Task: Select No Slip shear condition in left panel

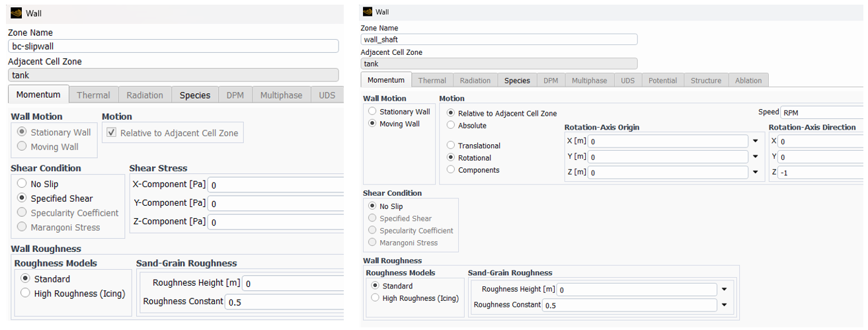Action: (x=22, y=184)
